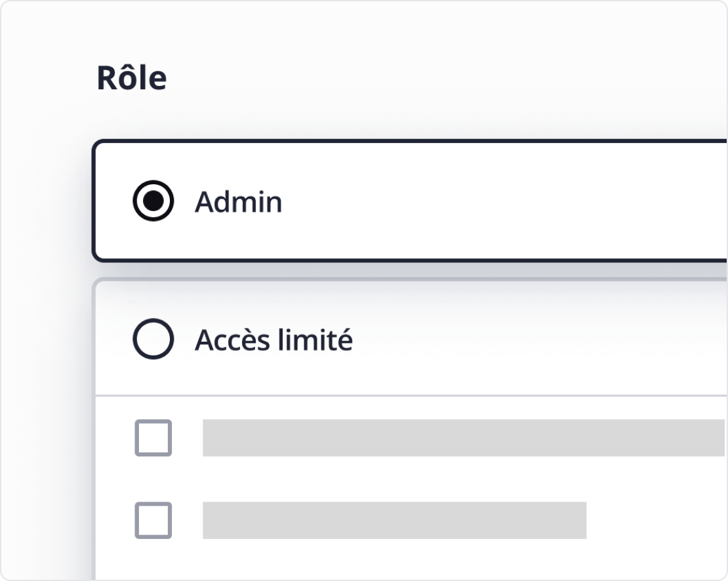The image size is (728, 581).
Task: Click the Admin label text
Action: pyautogui.click(x=238, y=202)
